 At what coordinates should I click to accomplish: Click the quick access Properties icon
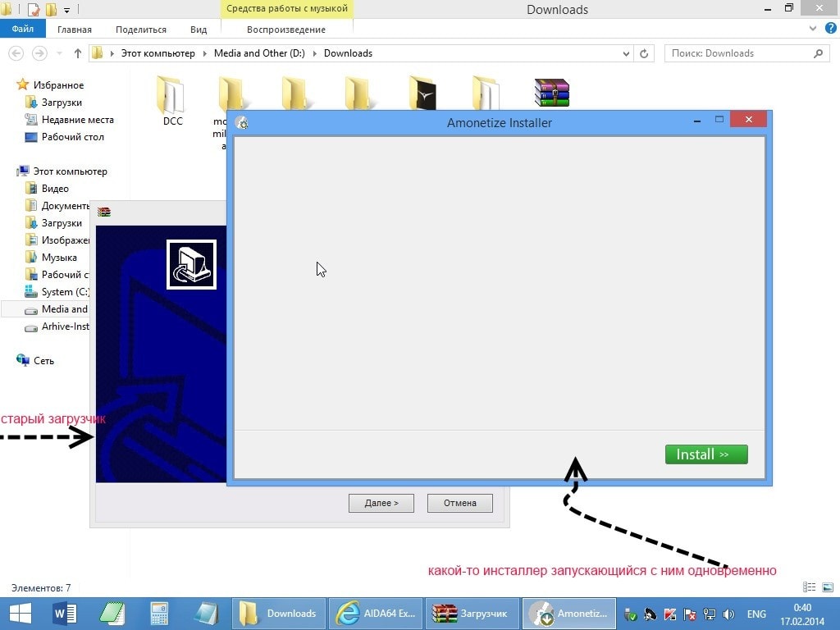pyautogui.click(x=33, y=9)
